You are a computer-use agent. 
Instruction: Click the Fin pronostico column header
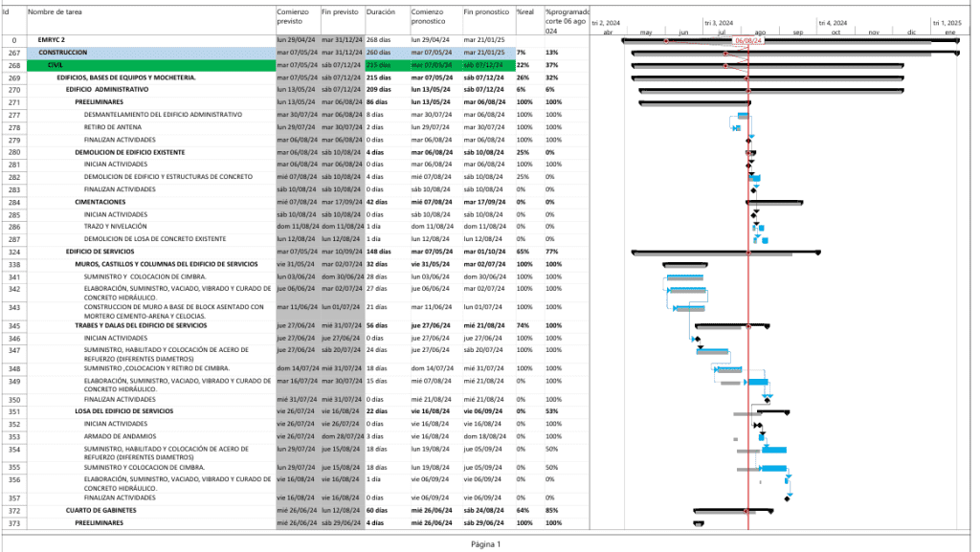pos(486,12)
